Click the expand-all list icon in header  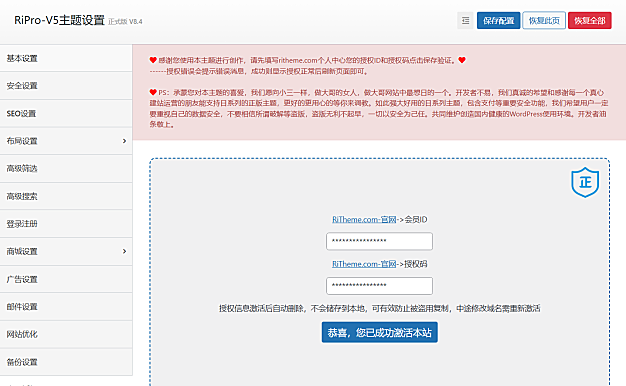(465, 20)
